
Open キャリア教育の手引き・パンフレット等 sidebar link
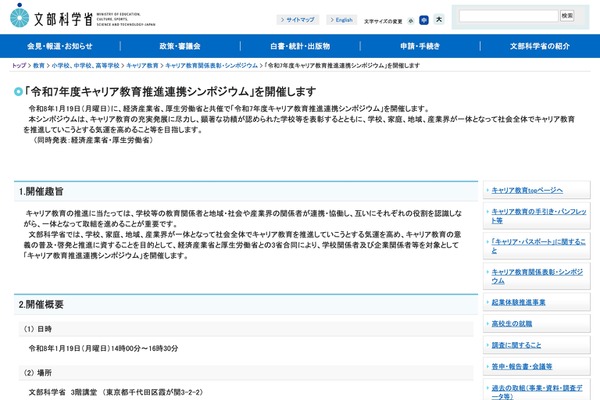[539, 216]
